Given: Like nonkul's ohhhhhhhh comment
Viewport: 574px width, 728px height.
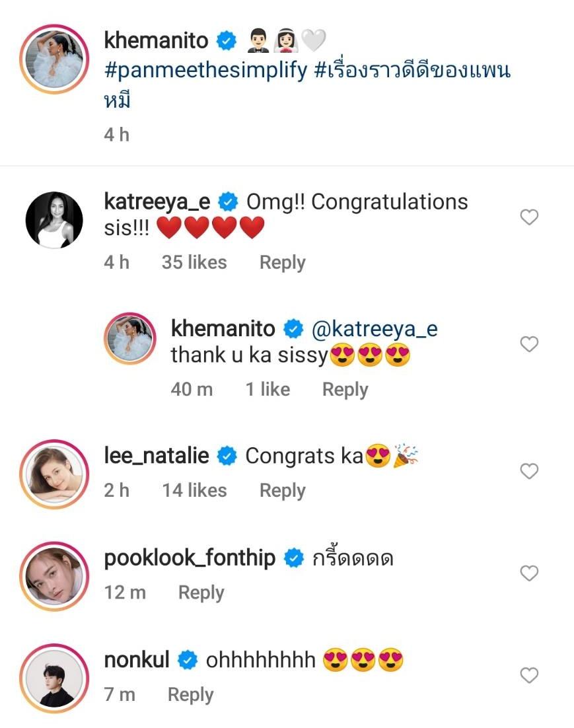Looking at the screenshot, I should (529, 675).
